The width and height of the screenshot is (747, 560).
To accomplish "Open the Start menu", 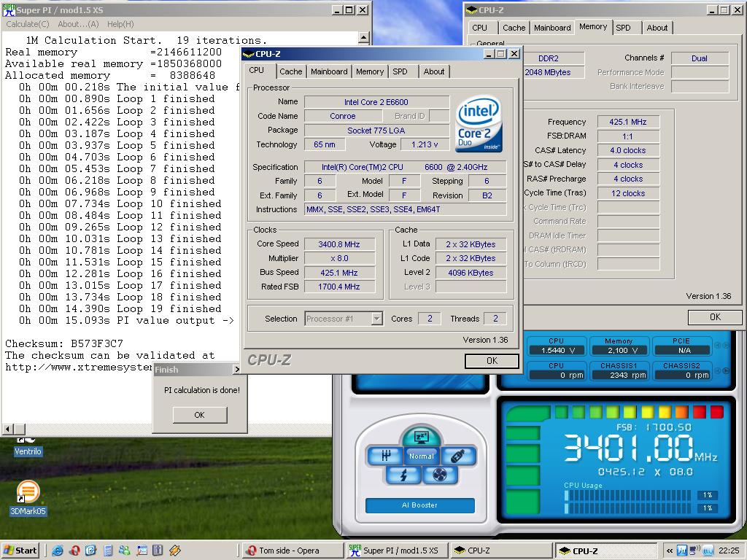I will click(x=20, y=551).
